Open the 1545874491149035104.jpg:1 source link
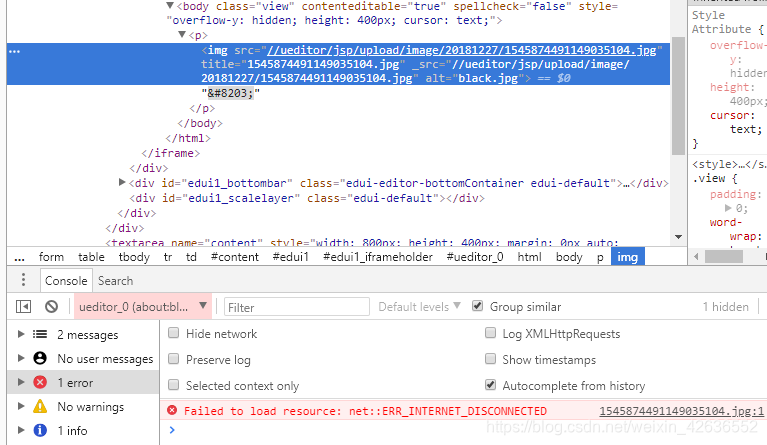 pos(681,411)
